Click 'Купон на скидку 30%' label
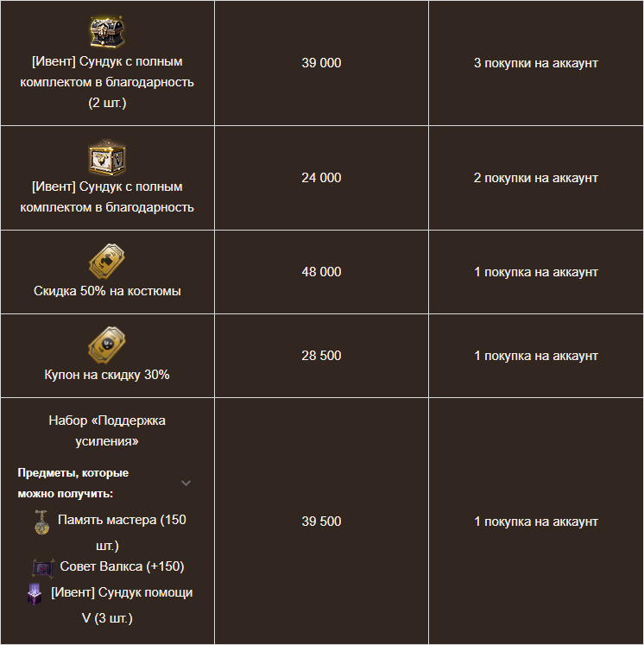This screenshot has width=644, height=645. coord(107,375)
